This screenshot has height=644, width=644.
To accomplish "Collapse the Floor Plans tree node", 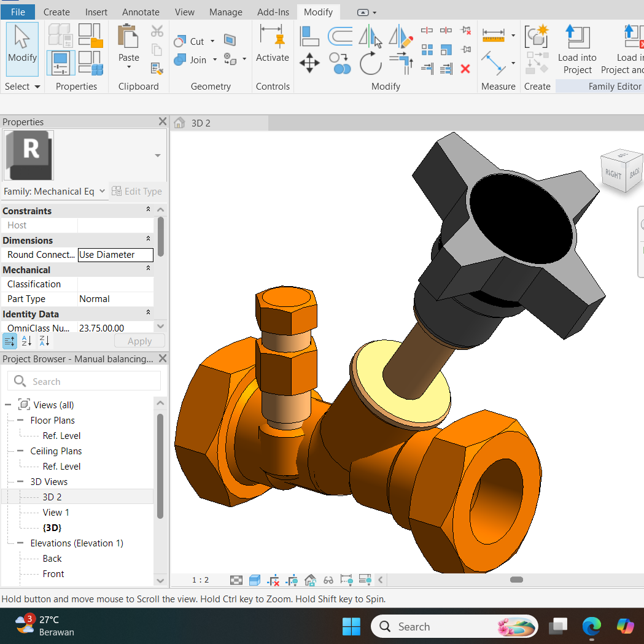I will click(20, 420).
